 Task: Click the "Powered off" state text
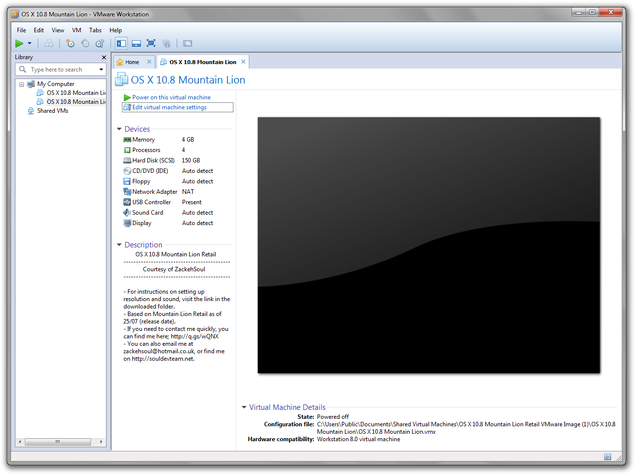point(332,416)
